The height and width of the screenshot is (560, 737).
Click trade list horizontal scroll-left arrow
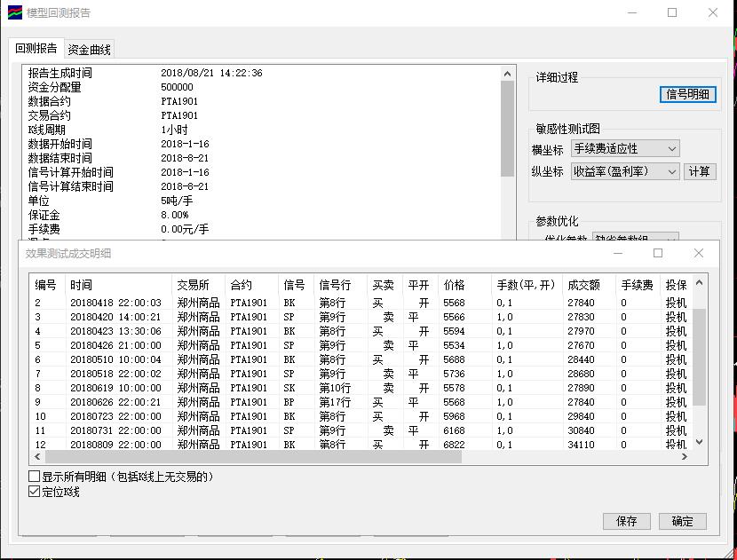point(37,456)
